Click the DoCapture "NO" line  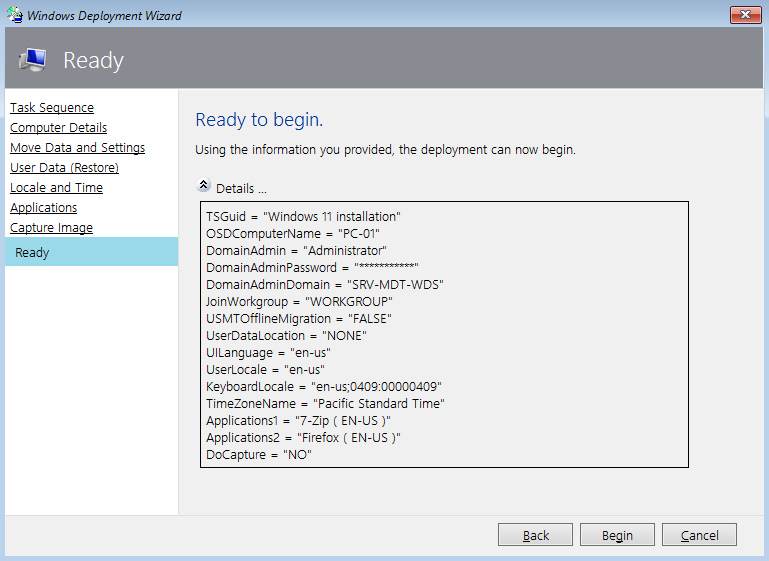click(259, 455)
